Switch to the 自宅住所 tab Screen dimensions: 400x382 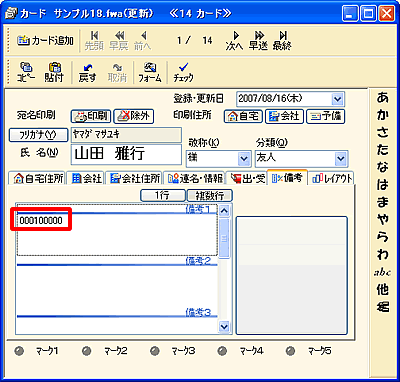(38, 178)
